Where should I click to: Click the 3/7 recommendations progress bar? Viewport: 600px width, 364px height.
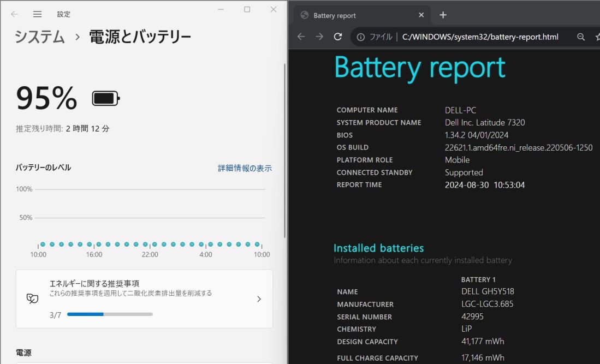(x=110, y=314)
